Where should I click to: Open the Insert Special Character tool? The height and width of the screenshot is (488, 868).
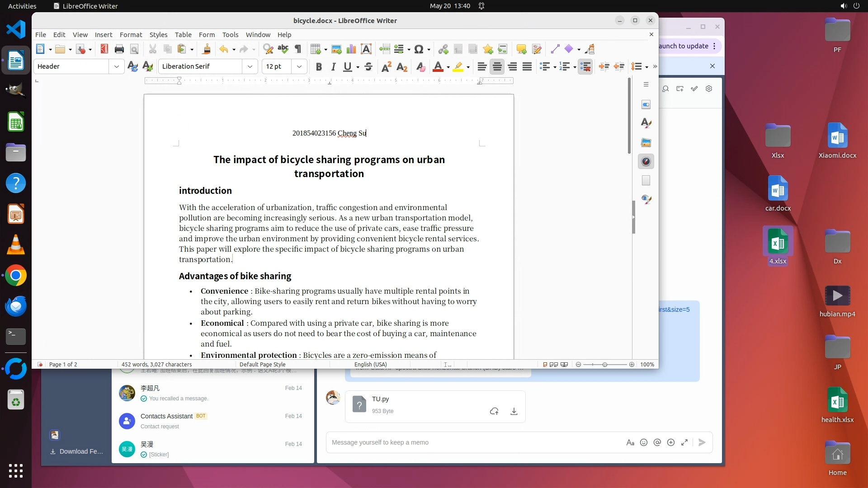tap(419, 49)
